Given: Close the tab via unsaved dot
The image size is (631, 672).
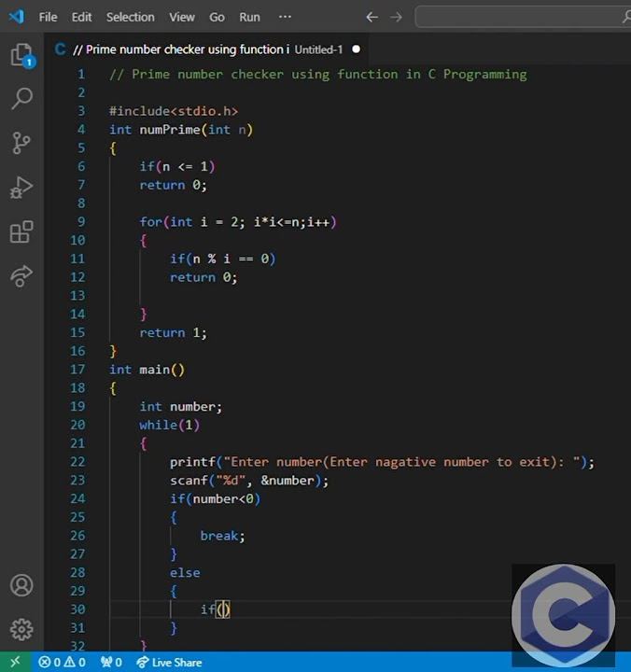Looking at the screenshot, I should pyautogui.click(x=357, y=49).
